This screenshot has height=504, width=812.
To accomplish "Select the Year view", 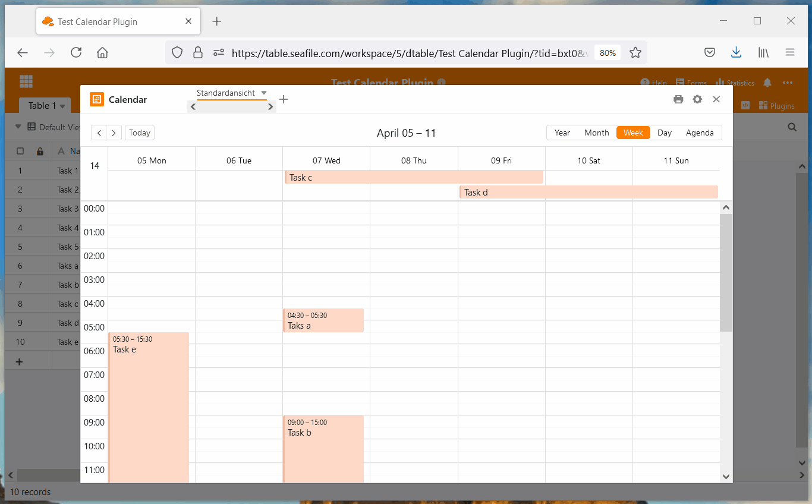I will click(562, 133).
